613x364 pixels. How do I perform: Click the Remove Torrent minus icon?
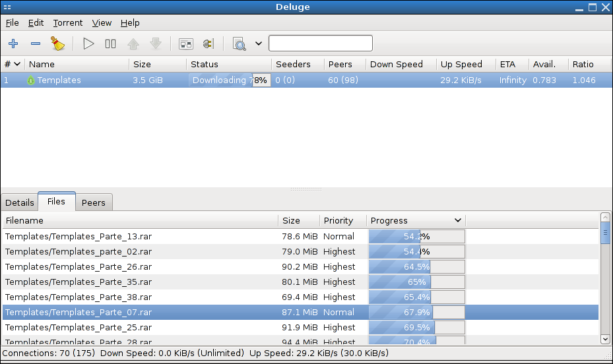(36, 44)
